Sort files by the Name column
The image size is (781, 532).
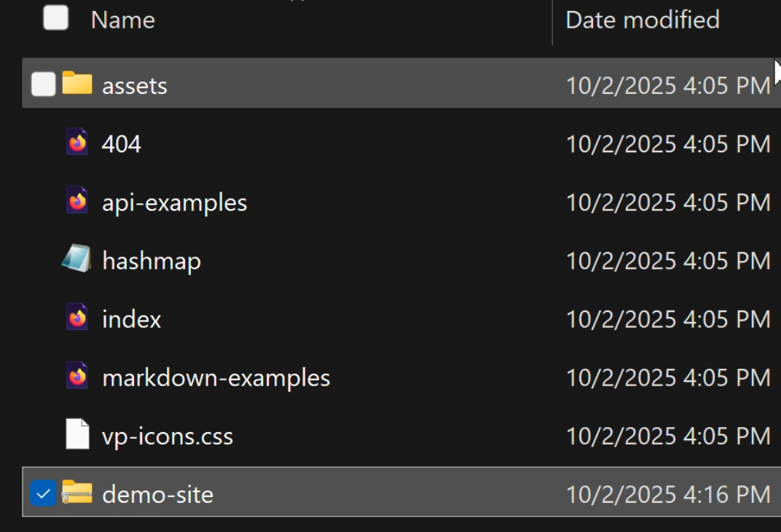(x=123, y=20)
